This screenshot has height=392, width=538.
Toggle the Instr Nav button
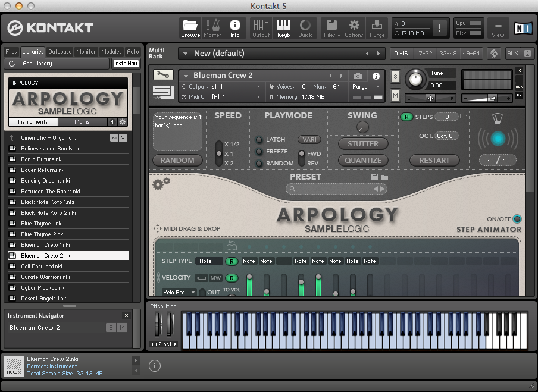126,64
